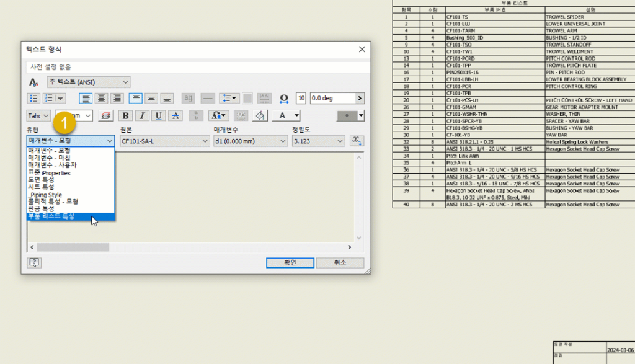Open the text case change dropdown
The height and width of the screenshot is (364, 635).
[218, 116]
